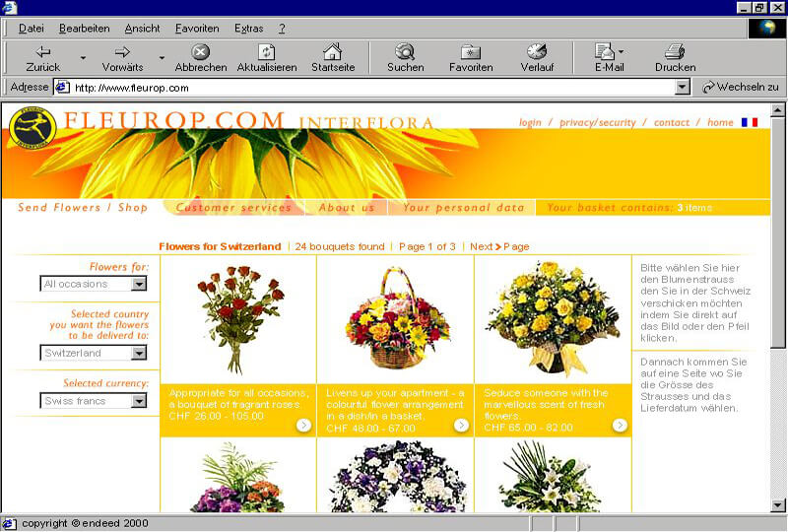Click the 'Page 1 of 3' text
Screen dimensions: 788x532
click(427, 246)
